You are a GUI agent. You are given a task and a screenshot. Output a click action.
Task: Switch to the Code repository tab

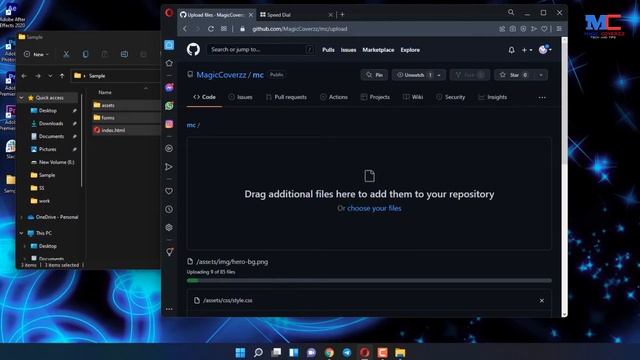coord(204,97)
